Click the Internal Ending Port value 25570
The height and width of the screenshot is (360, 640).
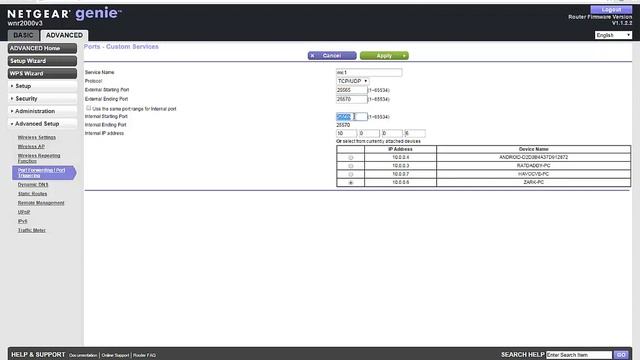click(x=343, y=125)
